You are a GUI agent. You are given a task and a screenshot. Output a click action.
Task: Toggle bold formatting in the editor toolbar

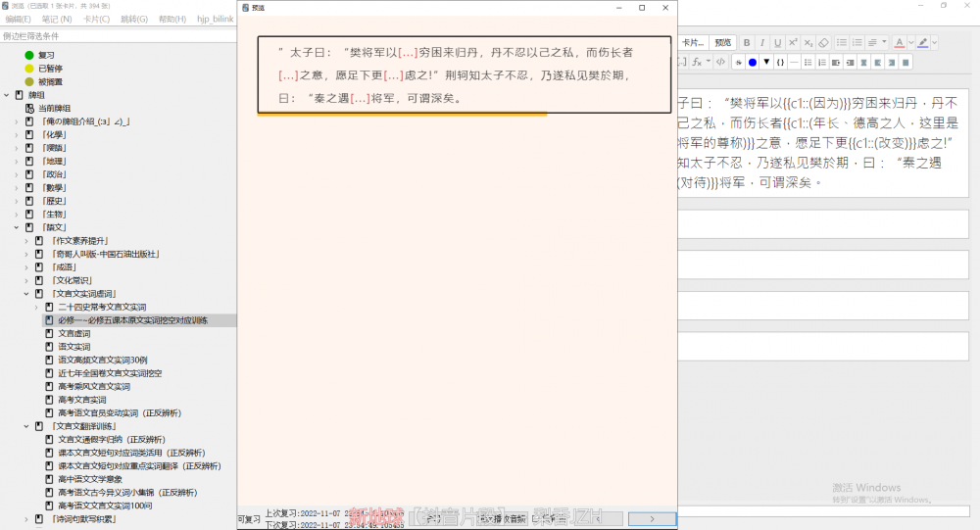[x=746, y=42]
